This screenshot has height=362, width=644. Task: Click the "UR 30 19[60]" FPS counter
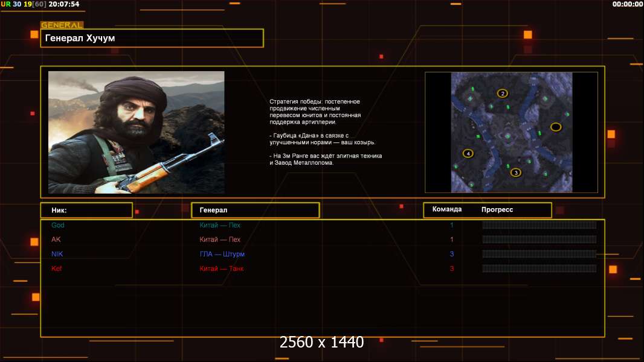24,4
